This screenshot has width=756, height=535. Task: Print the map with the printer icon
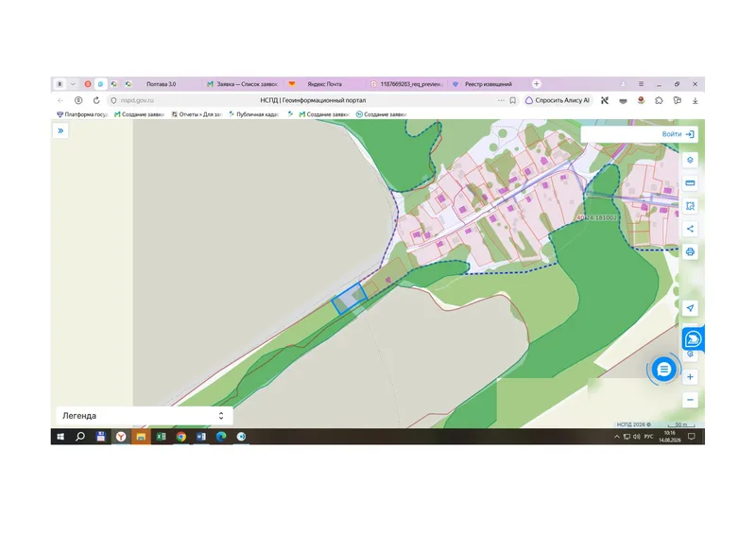pos(690,251)
